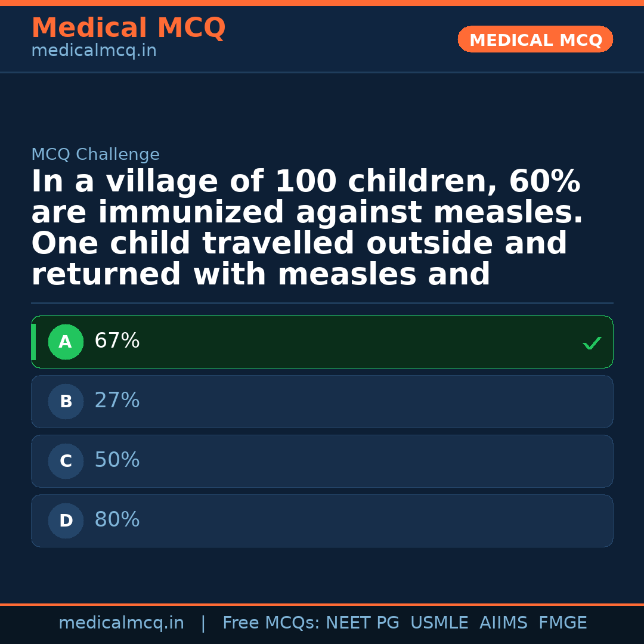Select the 67% answer option
The height and width of the screenshot is (644, 644).
click(x=322, y=342)
